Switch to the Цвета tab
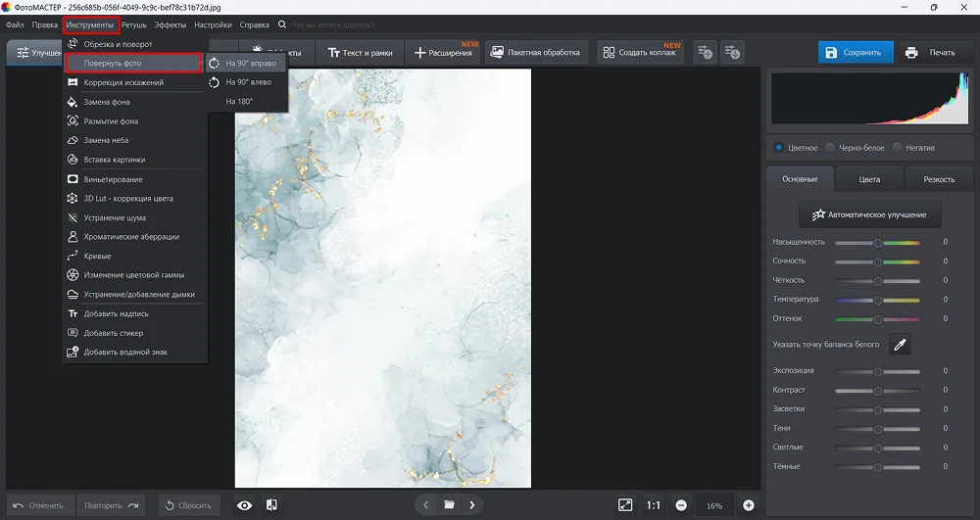 869,179
